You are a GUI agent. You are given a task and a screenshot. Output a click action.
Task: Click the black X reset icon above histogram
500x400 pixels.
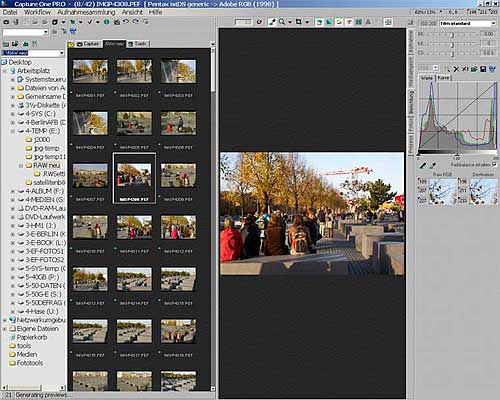click(456, 69)
